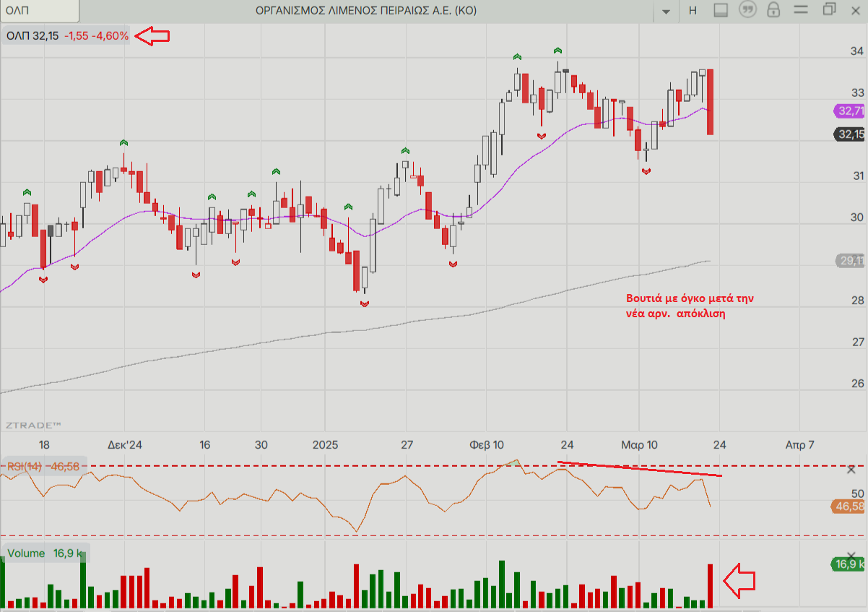The height and width of the screenshot is (612, 868).
Task: Click the purple 32,71 moving average tag
Action: pos(849,111)
